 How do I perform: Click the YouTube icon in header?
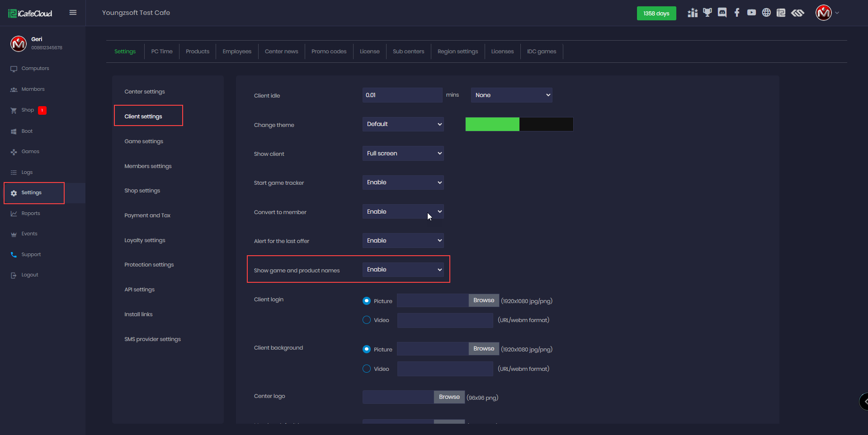coord(751,13)
